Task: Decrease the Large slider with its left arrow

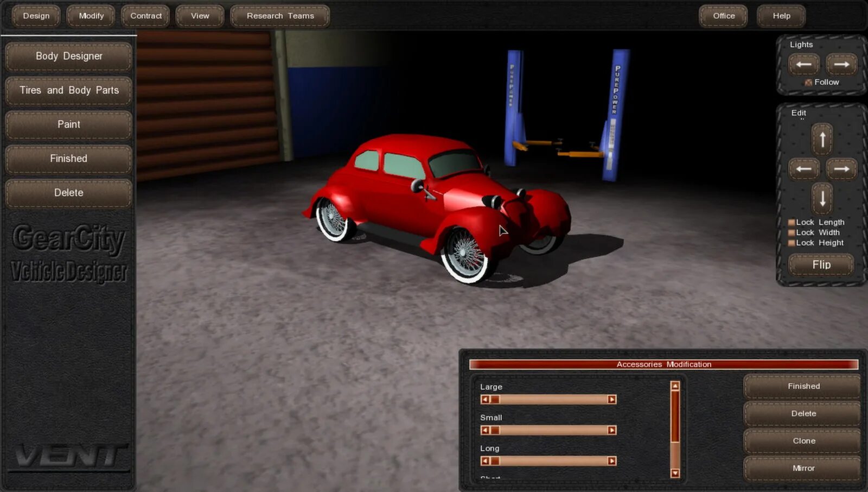Action: (x=485, y=400)
